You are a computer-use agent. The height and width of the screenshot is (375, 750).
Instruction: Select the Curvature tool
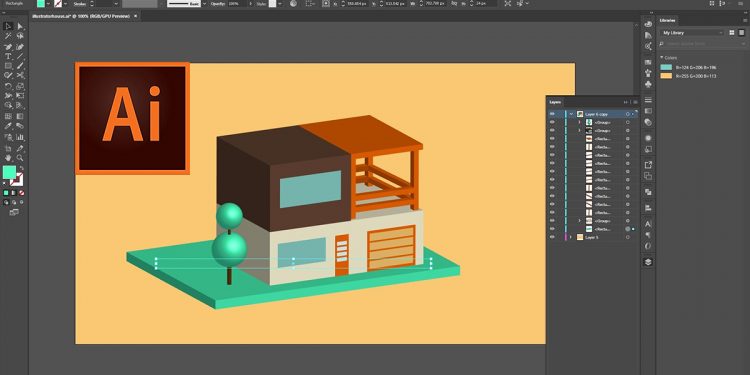(20, 47)
